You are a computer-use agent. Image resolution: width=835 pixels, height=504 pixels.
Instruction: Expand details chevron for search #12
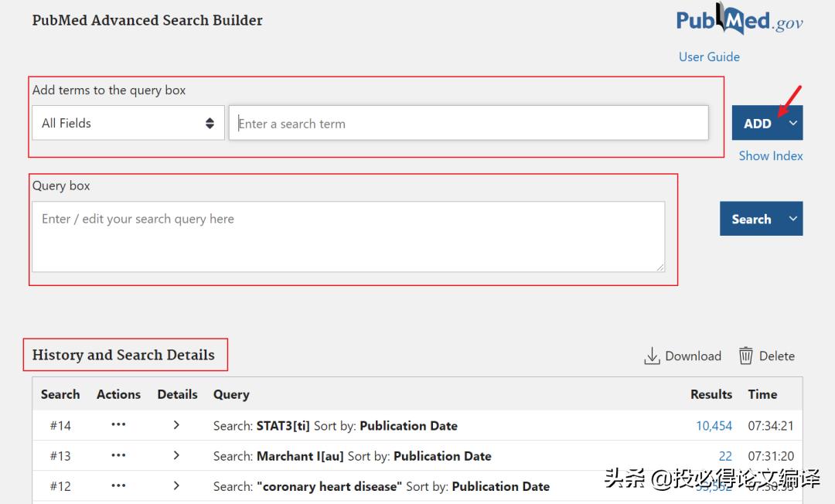(176, 486)
